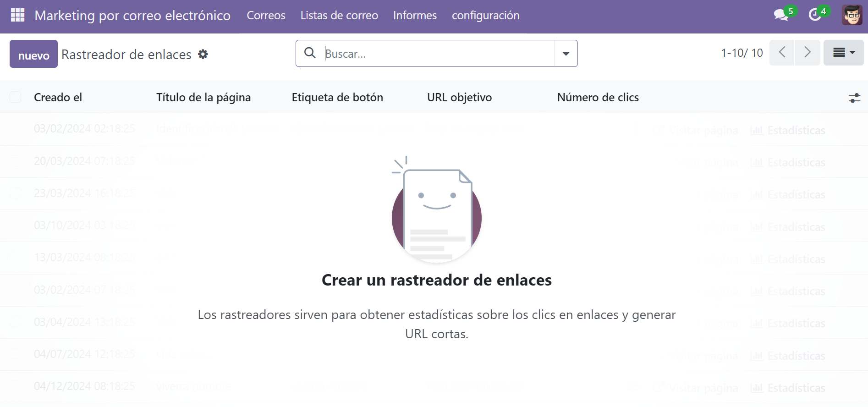Check the row dated 03/04/2024 13:18:25

[x=16, y=322]
